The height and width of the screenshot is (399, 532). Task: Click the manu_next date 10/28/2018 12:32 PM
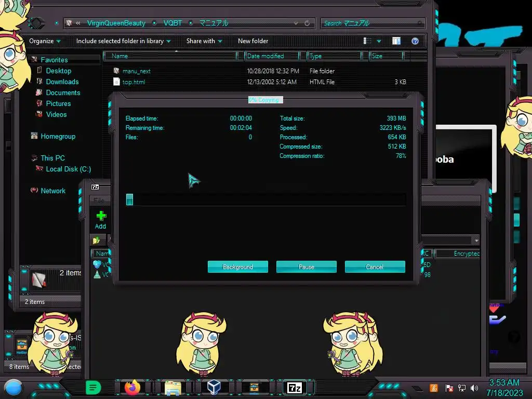click(x=273, y=71)
